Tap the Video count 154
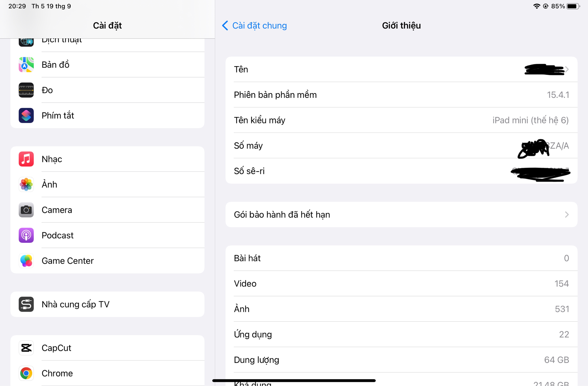Viewport: 588px width, 386px height. pyautogui.click(x=562, y=284)
